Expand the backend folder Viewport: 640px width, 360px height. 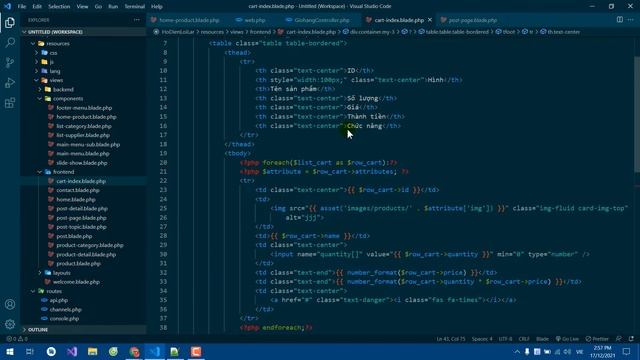[63, 89]
